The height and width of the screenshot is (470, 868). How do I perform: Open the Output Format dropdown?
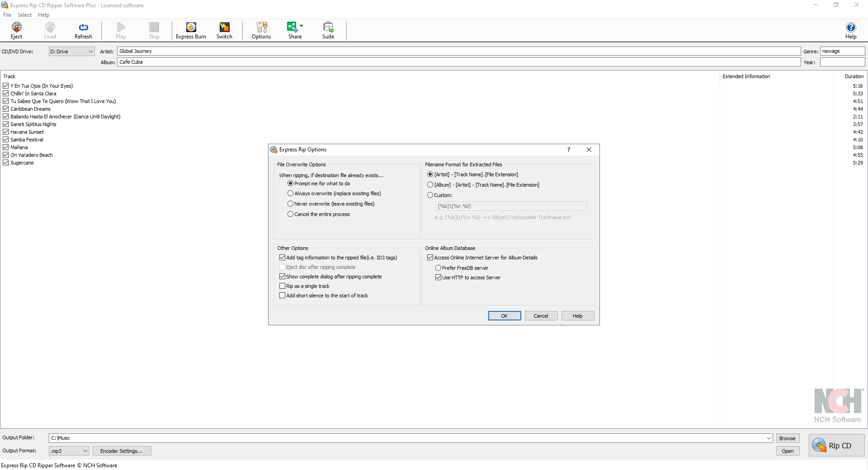[x=84, y=451]
